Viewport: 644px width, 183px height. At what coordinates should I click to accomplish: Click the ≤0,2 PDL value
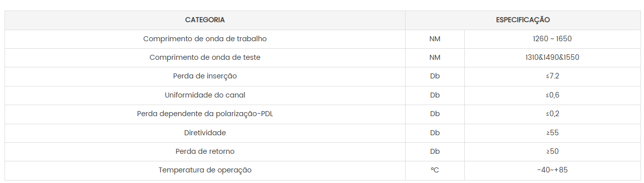click(x=552, y=114)
